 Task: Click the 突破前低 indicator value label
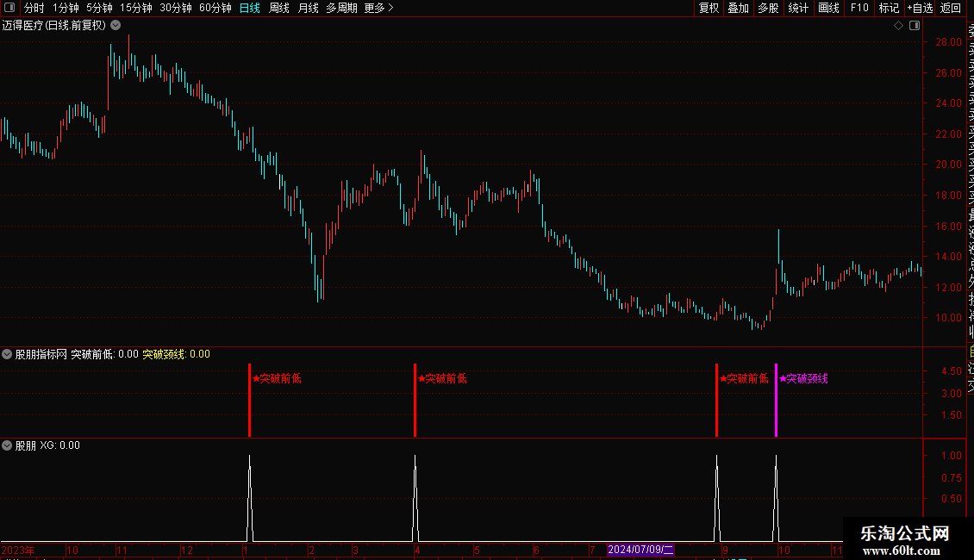104,354
